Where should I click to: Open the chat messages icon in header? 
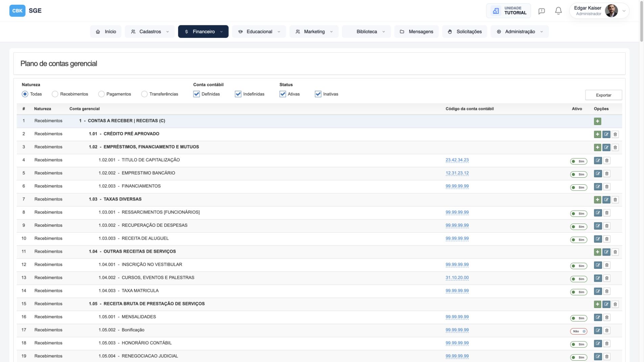tap(541, 11)
